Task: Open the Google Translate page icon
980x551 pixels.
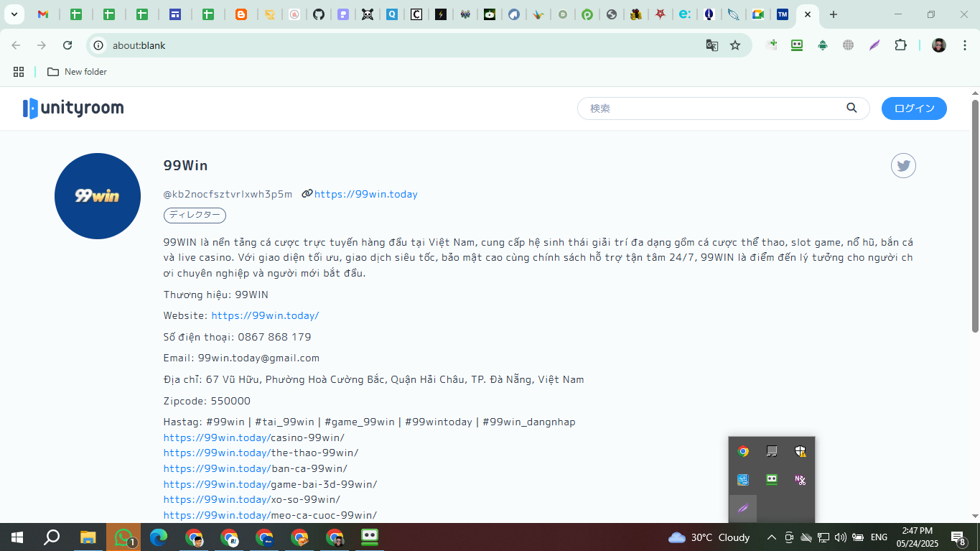Action: tap(711, 45)
